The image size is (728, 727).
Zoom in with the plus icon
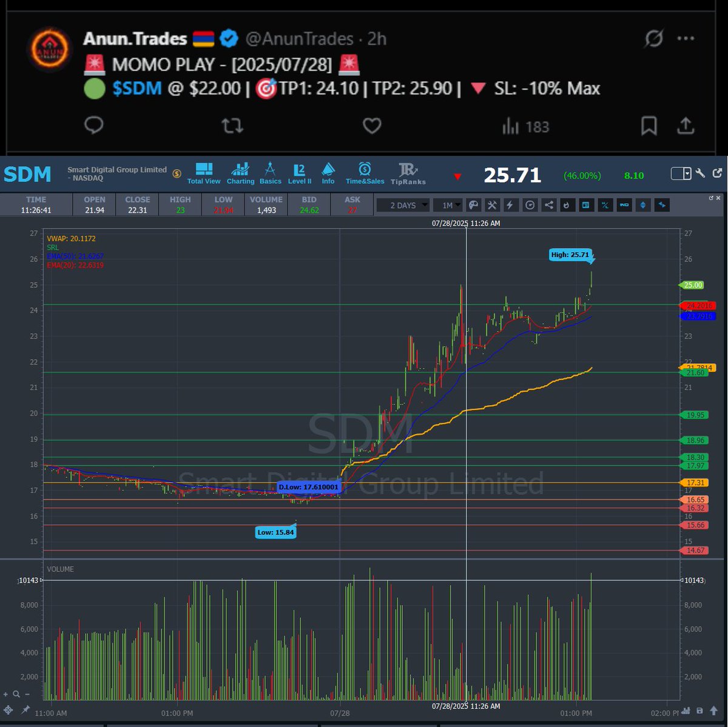[x=5, y=694]
